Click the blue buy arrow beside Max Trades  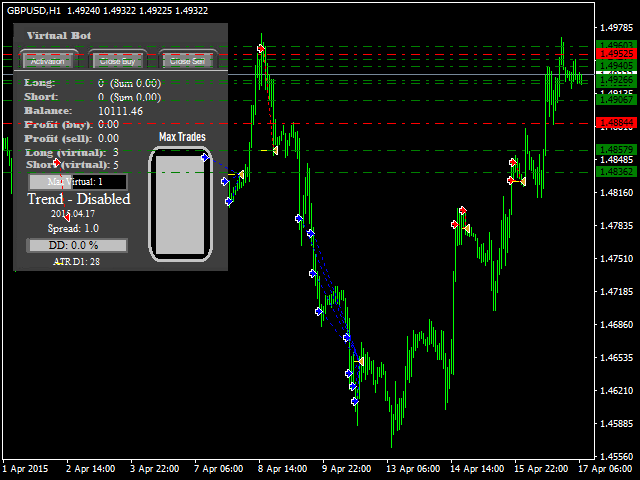[205, 157]
